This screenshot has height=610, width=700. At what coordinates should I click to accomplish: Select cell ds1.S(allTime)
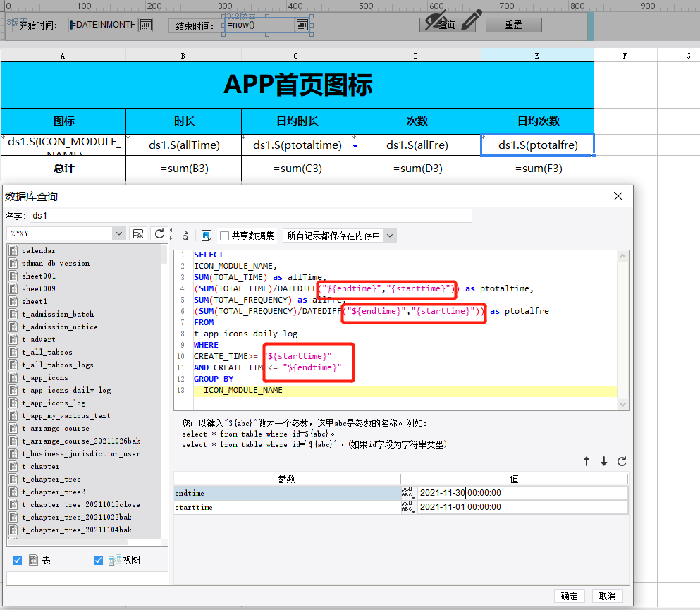(183, 145)
